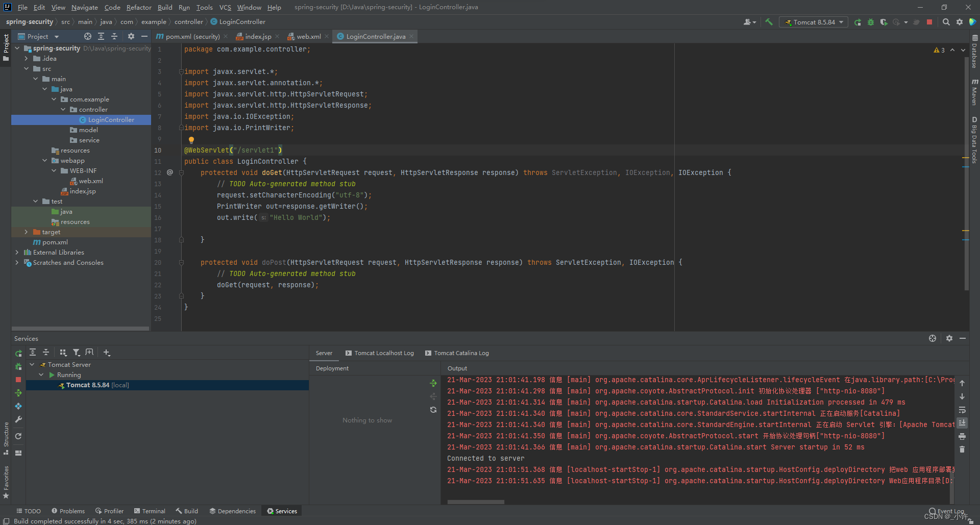Open Tomcat Localhost Log tab
980x525 pixels.
[380, 353]
